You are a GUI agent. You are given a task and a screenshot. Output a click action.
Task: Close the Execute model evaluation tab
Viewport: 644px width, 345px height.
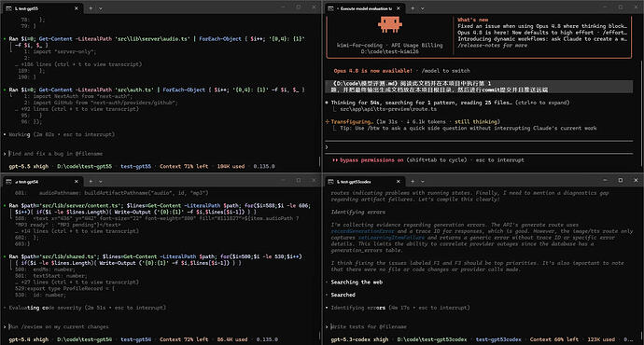coord(398,8)
